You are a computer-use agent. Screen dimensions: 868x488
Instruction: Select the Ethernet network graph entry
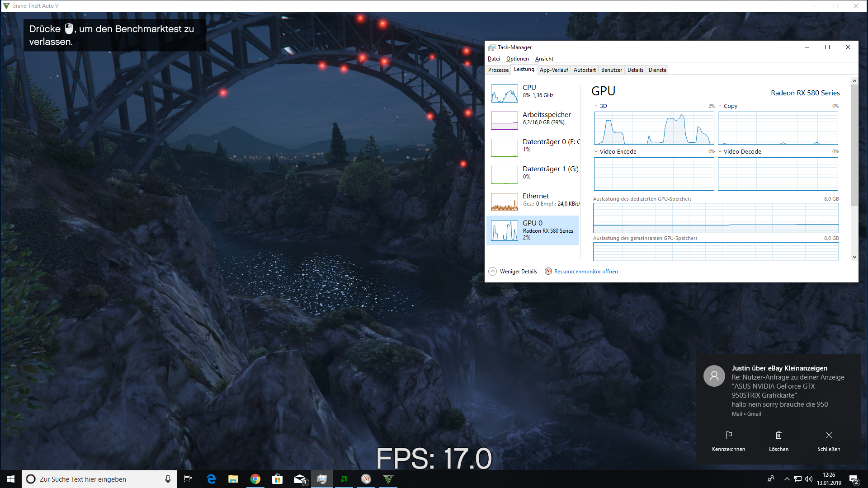click(x=504, y=202)
